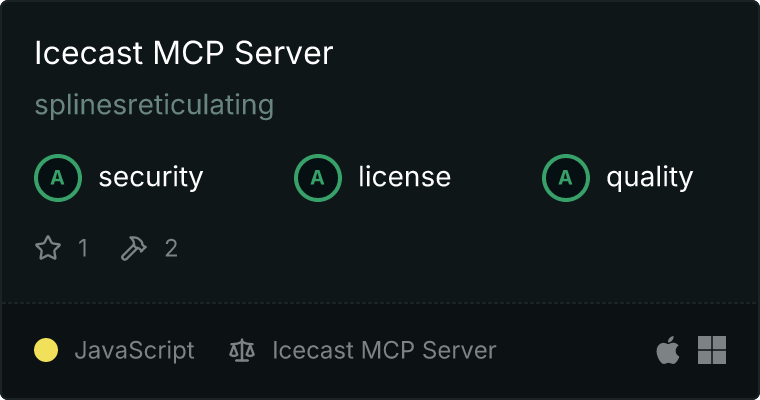Click the tools count number 2

point(171,248)
